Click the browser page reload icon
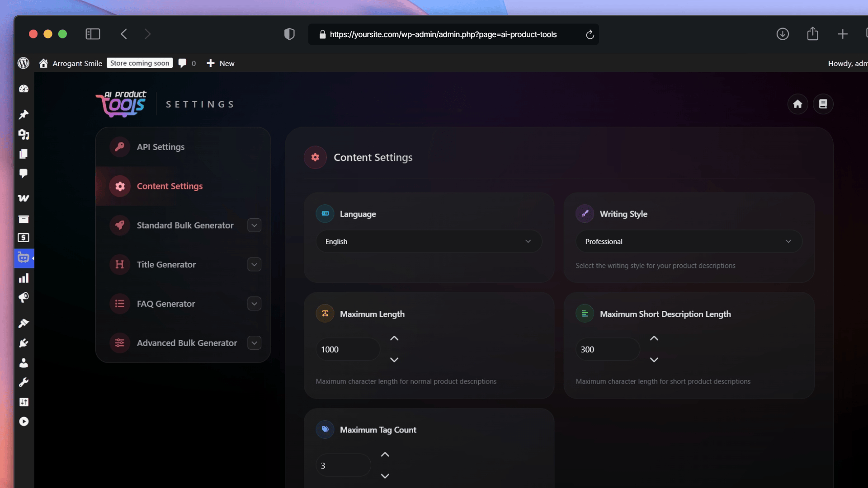The height and width of the screenshot is (488, 868). 590,35
